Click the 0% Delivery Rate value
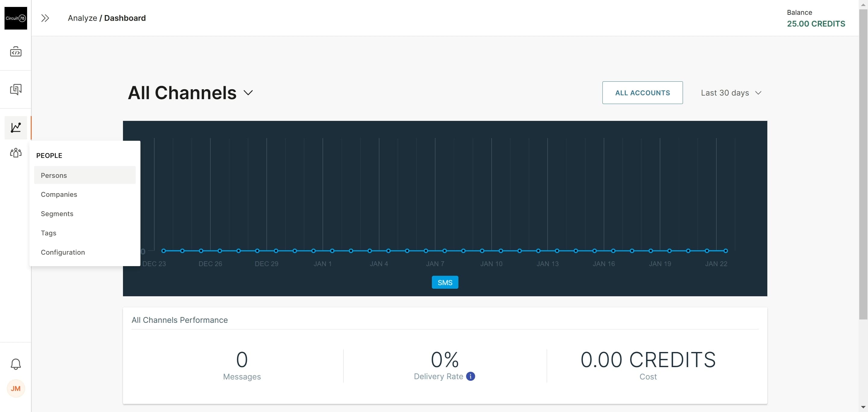This screenshot has height=412, width=868. pos(445,360)
